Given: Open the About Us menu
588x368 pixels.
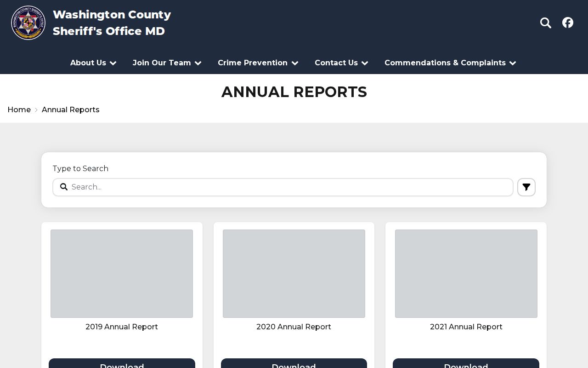Looking at the screenshot, I should point(88,63).
